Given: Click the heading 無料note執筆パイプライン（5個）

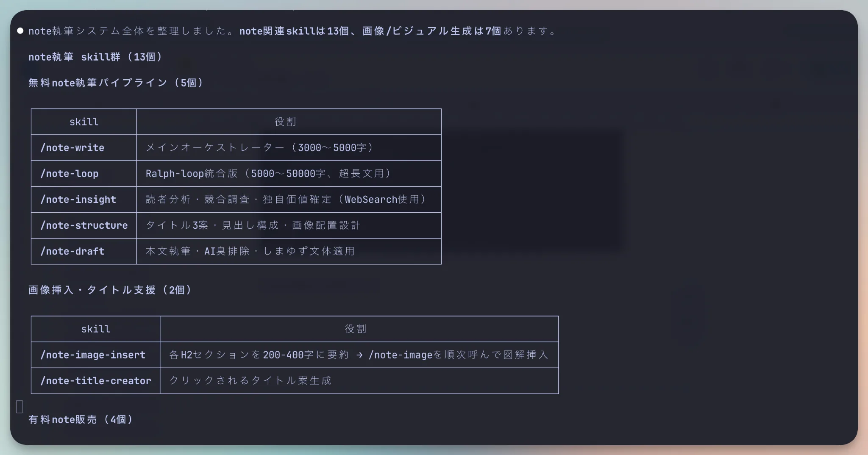Looking at the screenshot, I should tap(116, 83).
